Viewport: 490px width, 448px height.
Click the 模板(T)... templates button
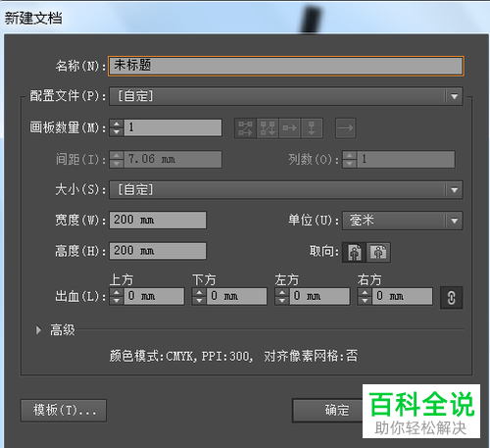coord(64,411)
